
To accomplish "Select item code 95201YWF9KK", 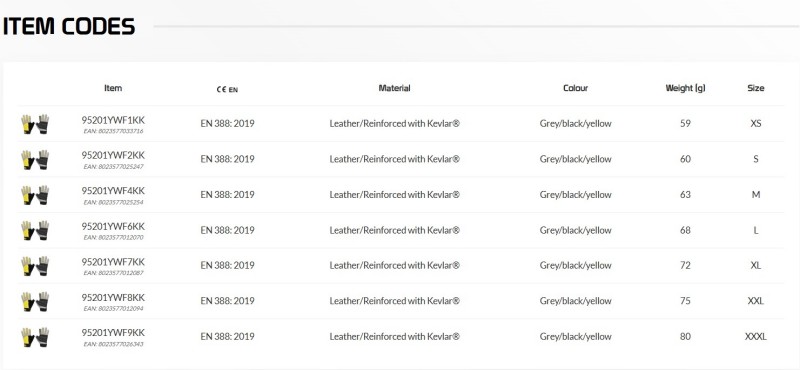I will (x=113, y=332).
